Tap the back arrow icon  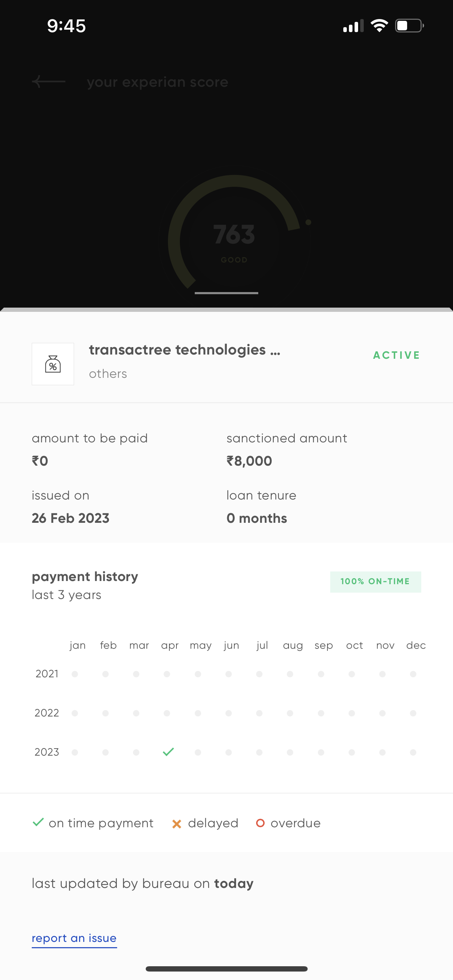48,81
